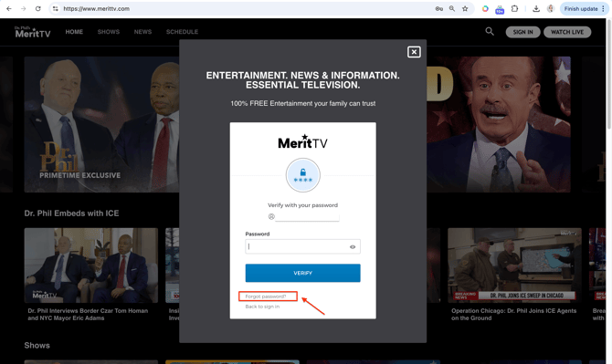Click the browser forward arrow
The height and width of the screenshot is (364, 612).
tap(24, 8)
